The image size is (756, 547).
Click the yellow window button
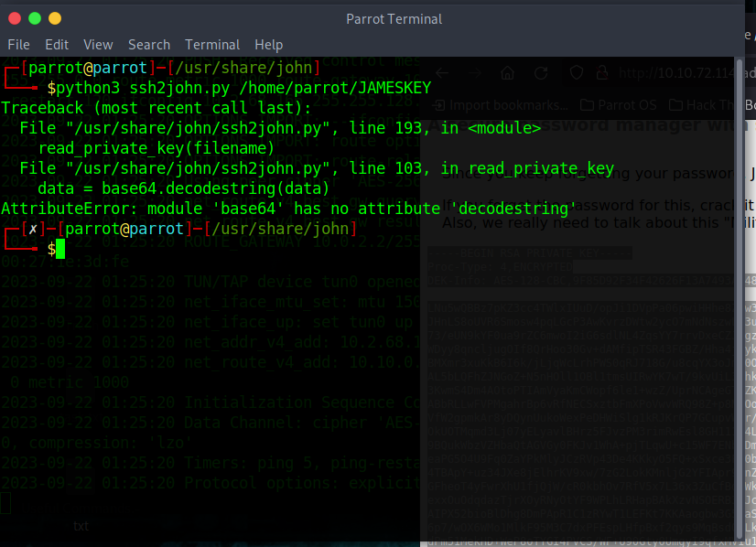tap(55, 18)
